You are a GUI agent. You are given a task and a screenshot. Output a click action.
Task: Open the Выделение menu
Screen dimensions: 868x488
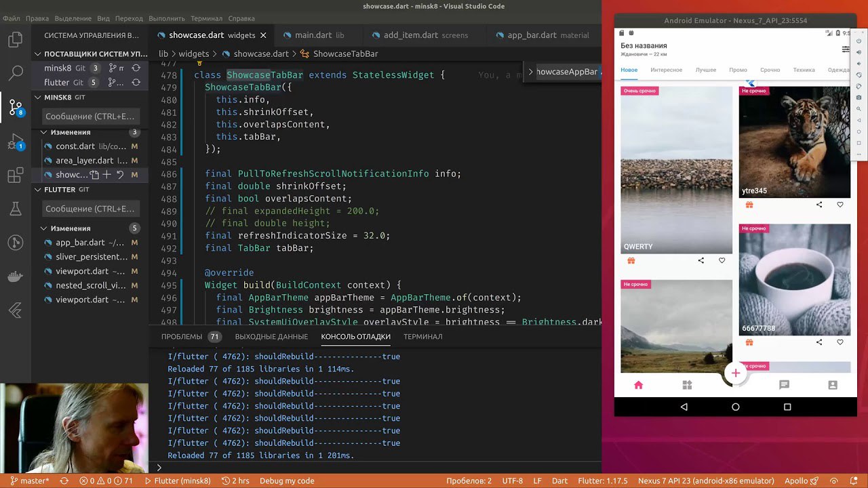click(72, 18)
